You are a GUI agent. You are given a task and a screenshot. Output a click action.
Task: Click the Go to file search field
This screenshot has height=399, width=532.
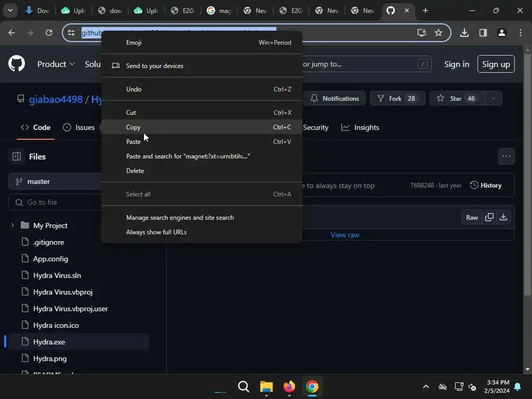(55, 202)
